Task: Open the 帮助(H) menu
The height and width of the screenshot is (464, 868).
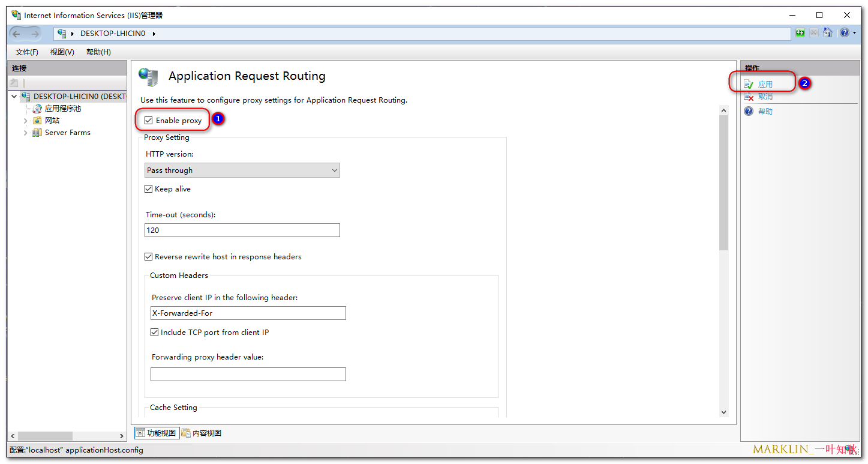Action: 98,52
